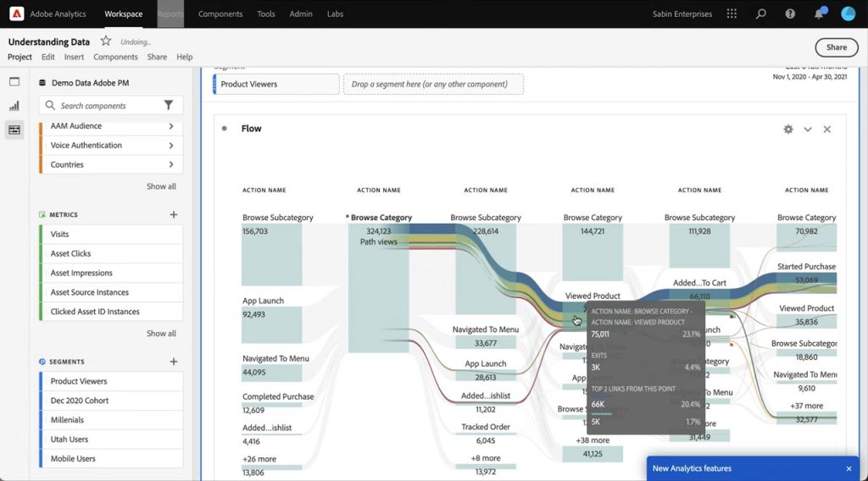Show all metrics link
This screenshot has height=481, width=868.
coord(161,334)
